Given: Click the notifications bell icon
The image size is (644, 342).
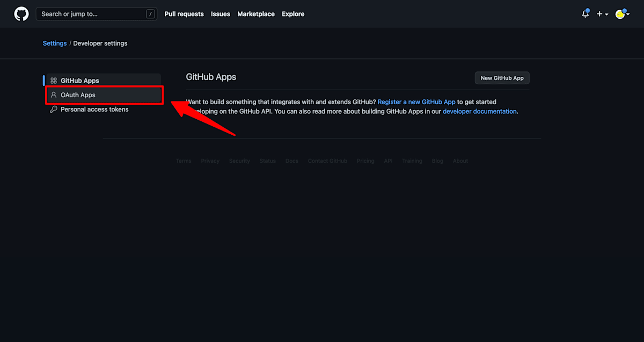Looking at the screenshot, I should click(586, 14).
